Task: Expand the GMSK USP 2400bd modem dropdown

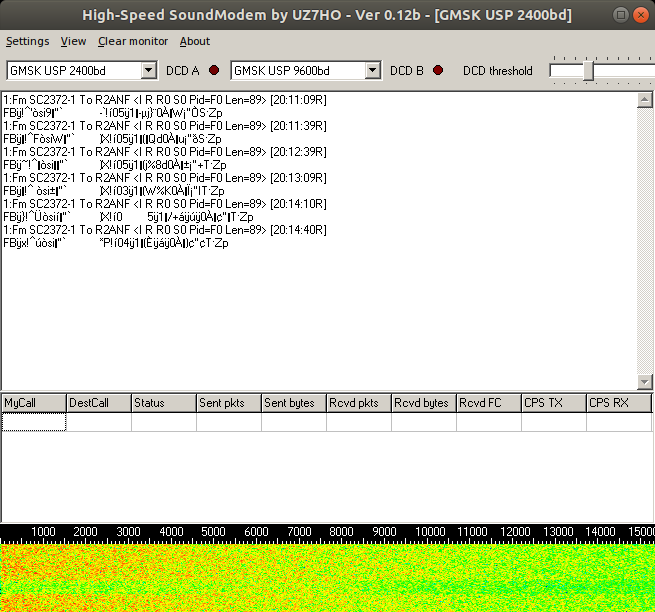Action: pyautogui.click(x=148, y=70)
